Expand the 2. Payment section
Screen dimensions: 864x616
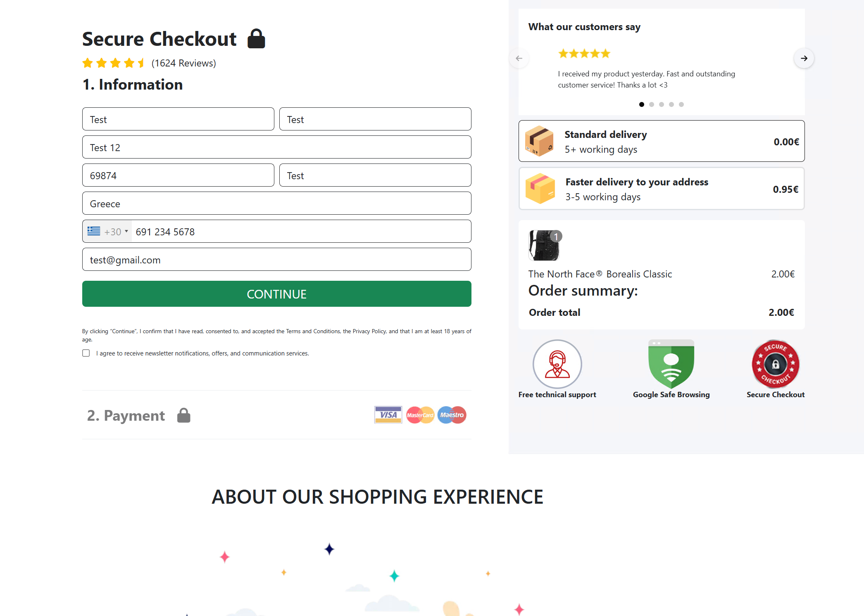pyautogui.click(x=126, y=415)
